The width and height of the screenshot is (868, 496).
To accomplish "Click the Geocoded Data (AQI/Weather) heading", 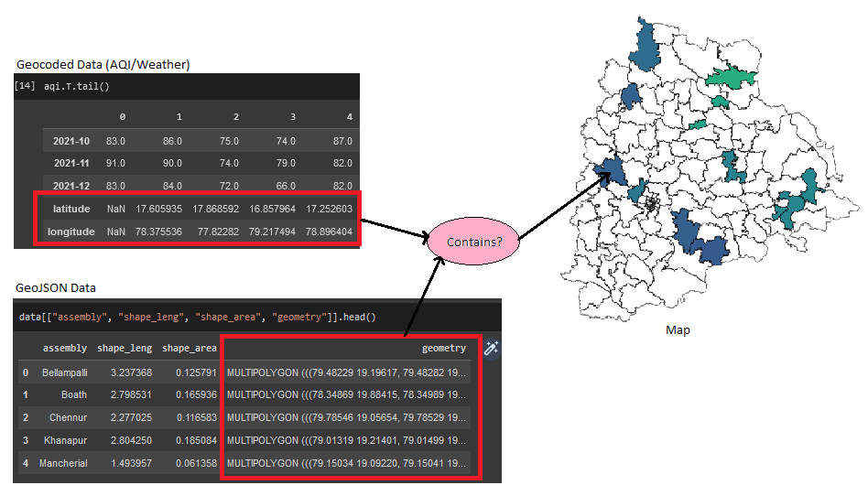I will point(103,64).
